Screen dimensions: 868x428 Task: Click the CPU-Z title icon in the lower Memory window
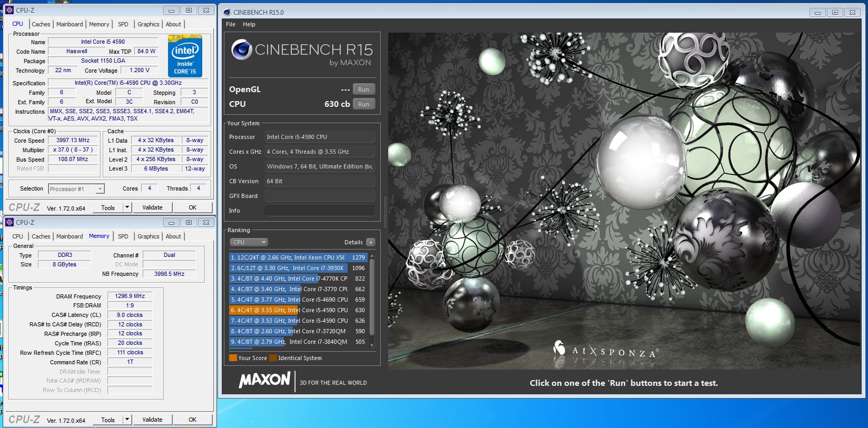[x=9, y=222]
